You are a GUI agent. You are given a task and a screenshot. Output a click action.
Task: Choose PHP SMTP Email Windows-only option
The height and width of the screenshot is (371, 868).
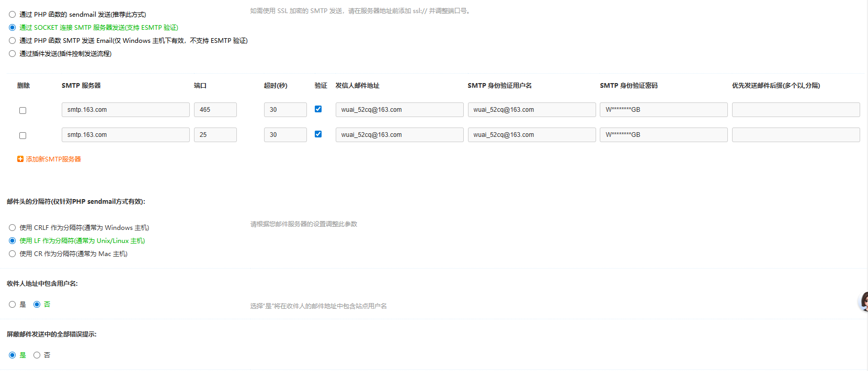(12, 41)
